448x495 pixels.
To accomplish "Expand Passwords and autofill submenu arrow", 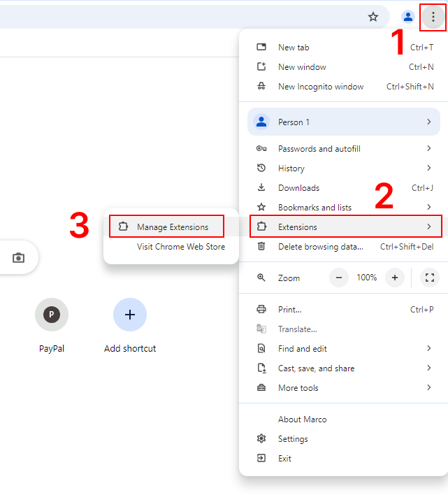I will [428, 148].
